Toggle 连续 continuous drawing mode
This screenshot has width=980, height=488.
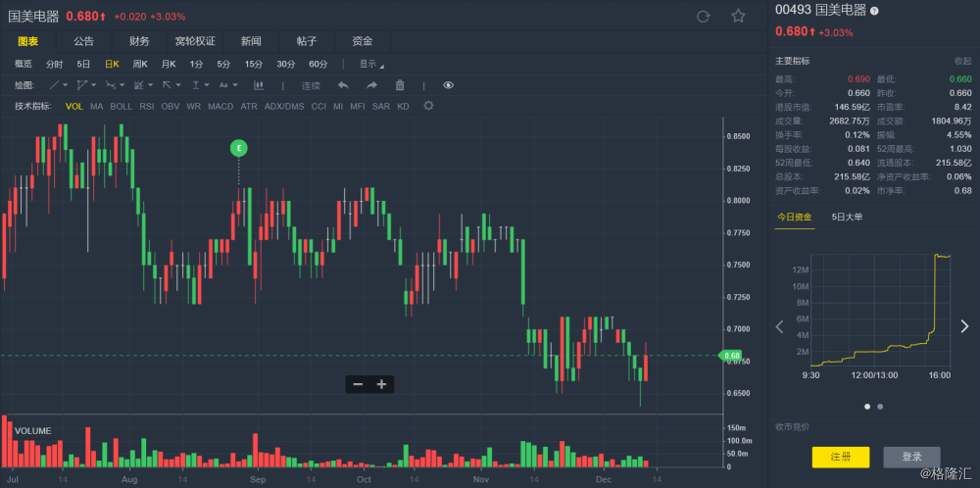pyautogui.click(x=312, y=85)
